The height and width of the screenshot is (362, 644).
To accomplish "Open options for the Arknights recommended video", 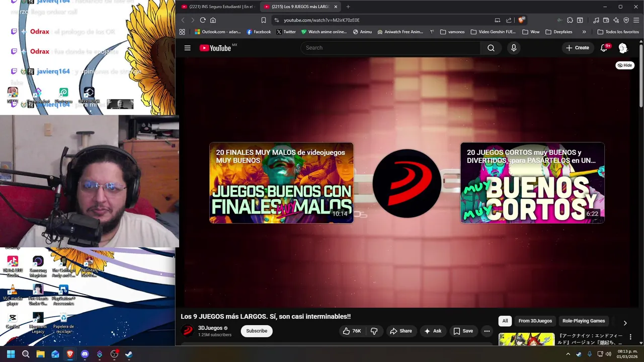I will tap(630, 337).
